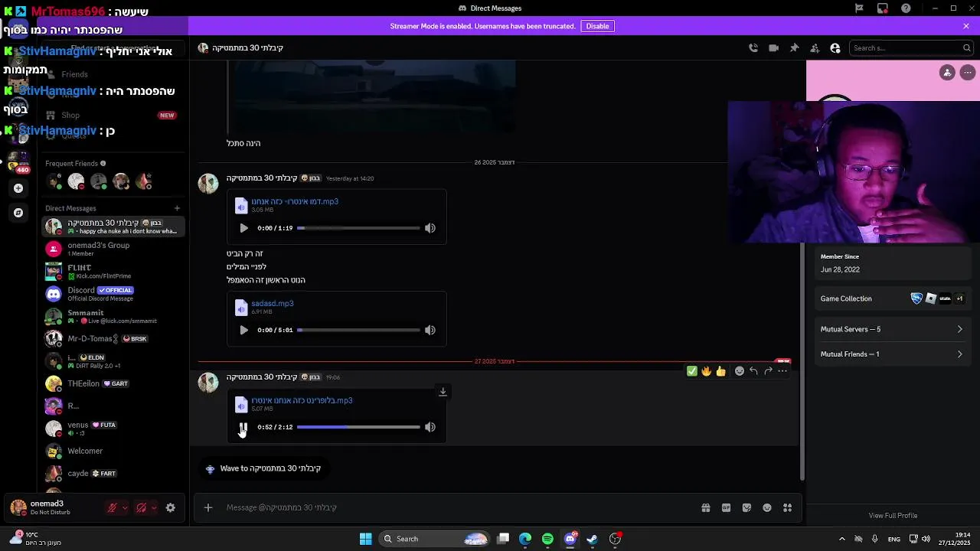980x551 pixels.
Task: Click the Add a Server plus icon
Action: pyautogui.click(x=18, y=188)
